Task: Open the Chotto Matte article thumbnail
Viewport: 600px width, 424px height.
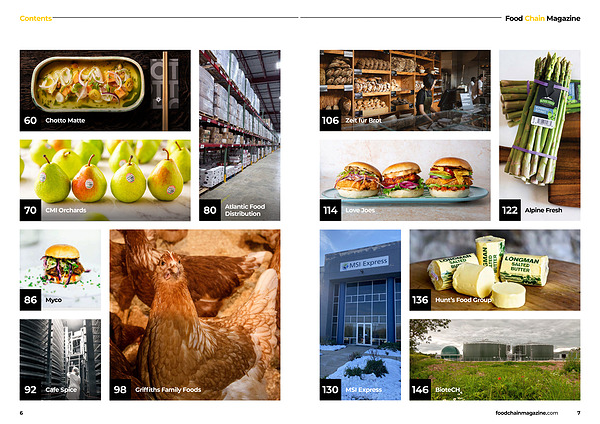Action: [105, 90]
